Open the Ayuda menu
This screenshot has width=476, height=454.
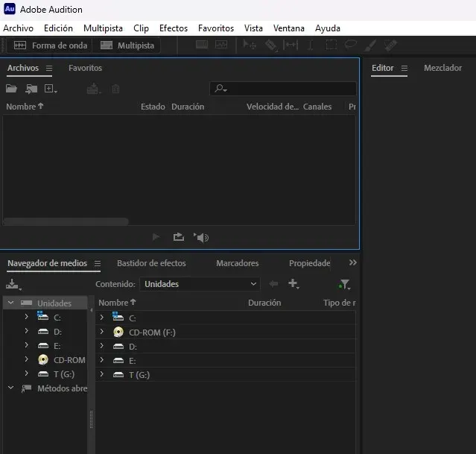[x=327, y=28]
